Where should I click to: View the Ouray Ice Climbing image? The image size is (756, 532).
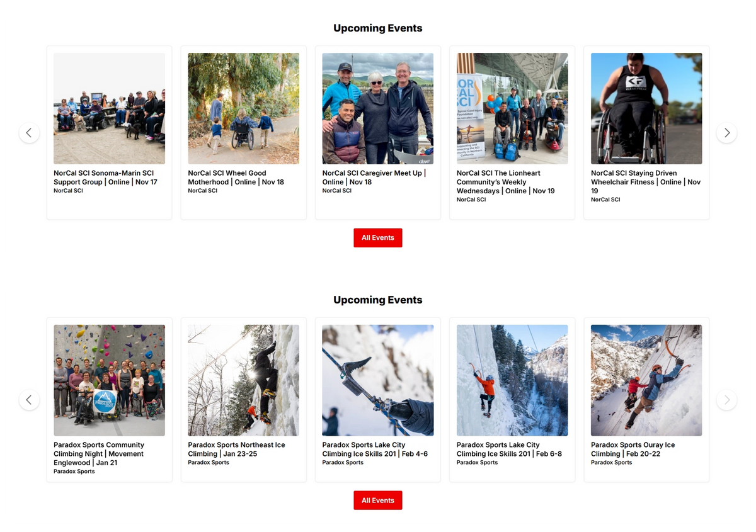click(646, 380)
